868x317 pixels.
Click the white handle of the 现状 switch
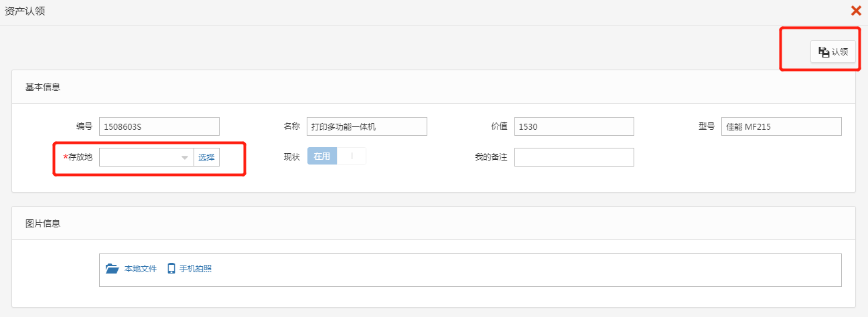[x=352, y=156]
